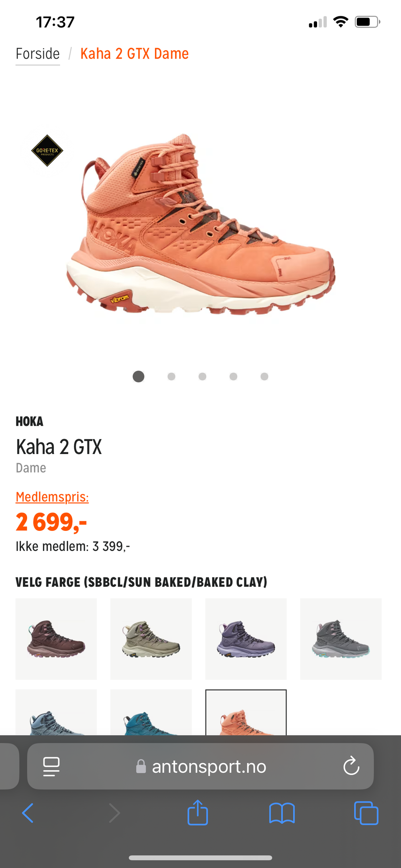The image size is (401, 868).
Task: Select the second image carousel dot
Action: (171, 376)
